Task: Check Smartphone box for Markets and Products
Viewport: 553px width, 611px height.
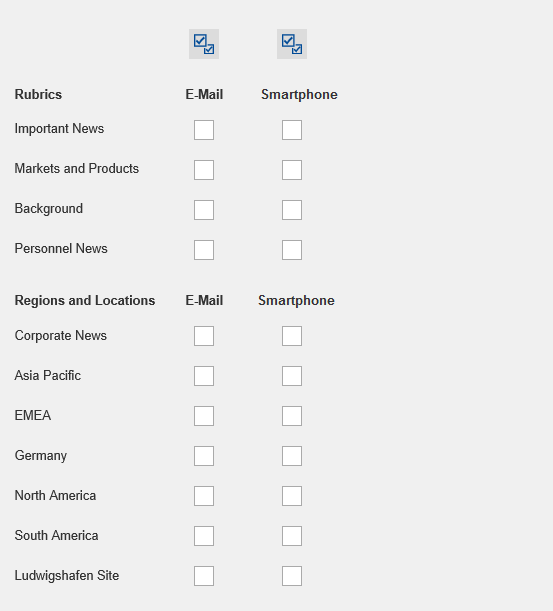Action: click(x=292, y=170)
